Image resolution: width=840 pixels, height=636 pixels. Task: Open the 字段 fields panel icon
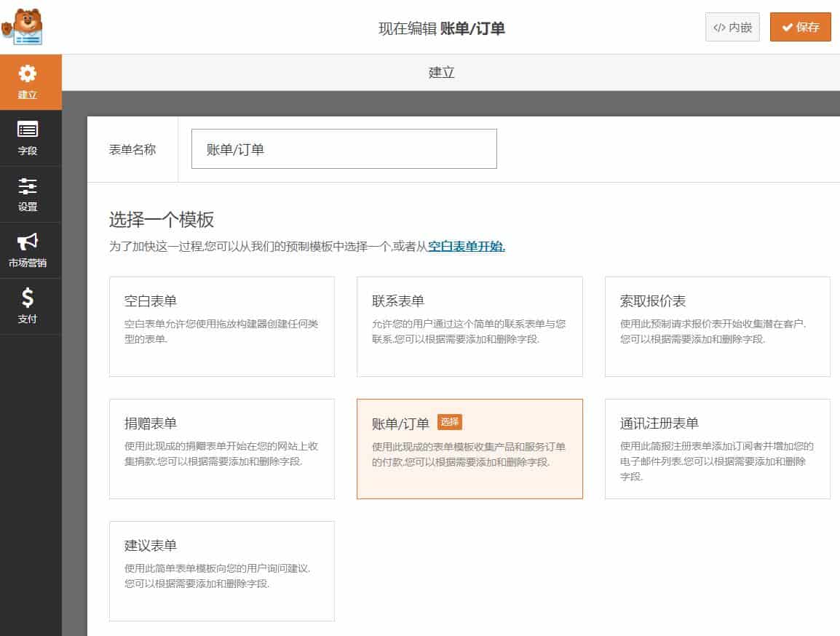point(28,130)
